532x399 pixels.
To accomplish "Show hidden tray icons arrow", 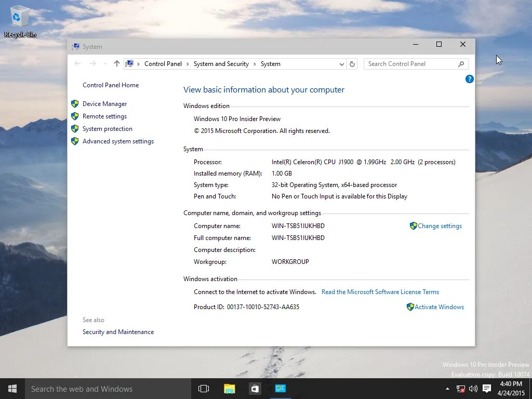I will click(x=447, y=389).
